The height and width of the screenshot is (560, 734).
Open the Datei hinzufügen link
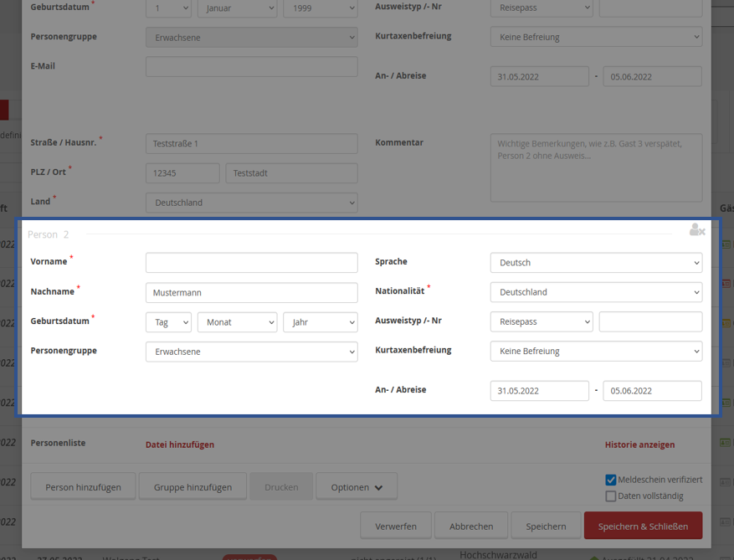click(x=180, y=445)
